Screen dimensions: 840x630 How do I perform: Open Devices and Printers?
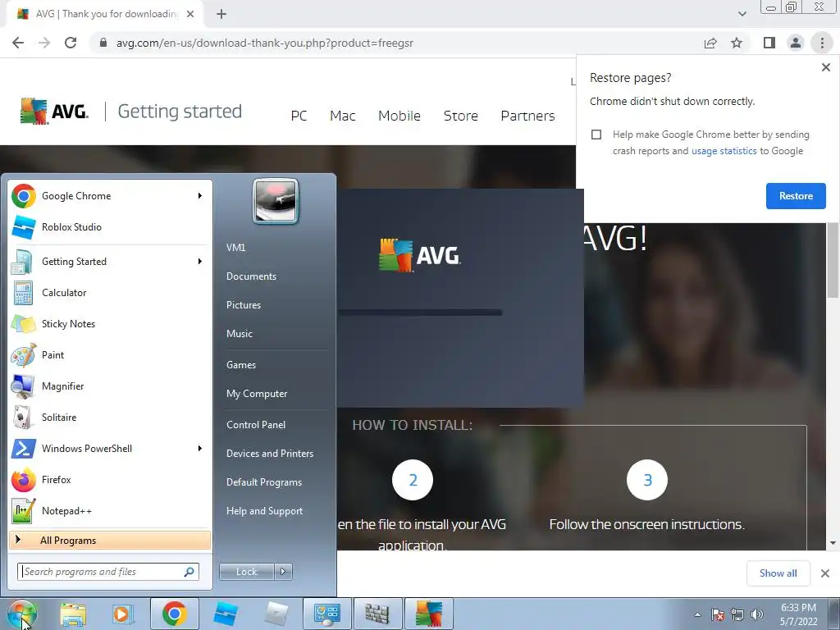click(270, 454)
